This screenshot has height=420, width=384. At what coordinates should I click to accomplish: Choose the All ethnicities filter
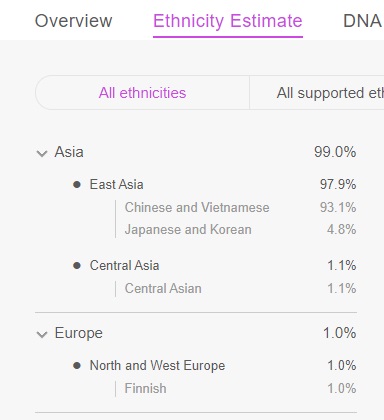(142, 93)
